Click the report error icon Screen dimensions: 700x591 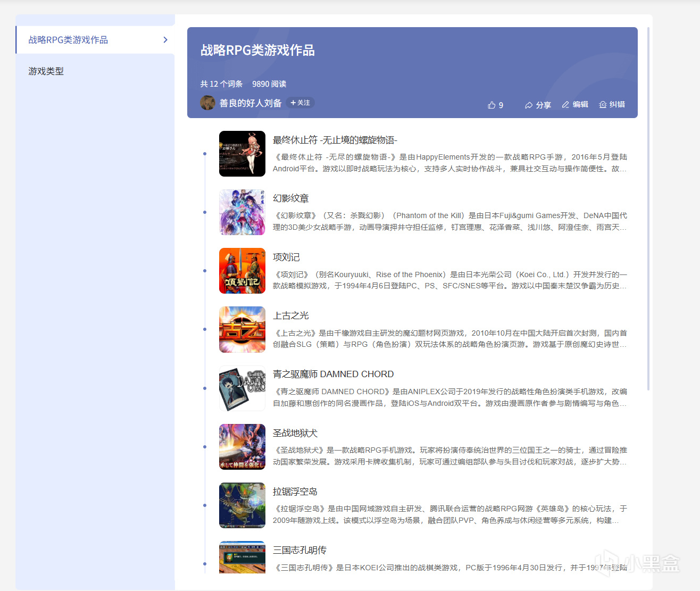click(x=603, y=105)
